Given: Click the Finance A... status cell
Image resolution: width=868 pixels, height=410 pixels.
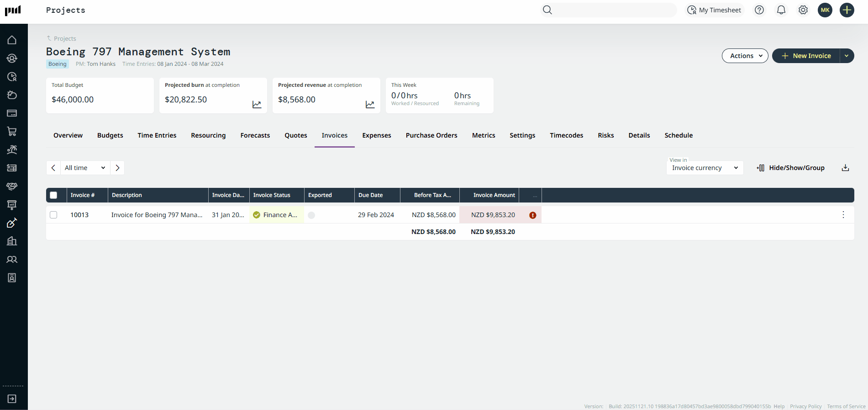Looking at the screenshot, I should pyautogui.click(x=277, y=215).
